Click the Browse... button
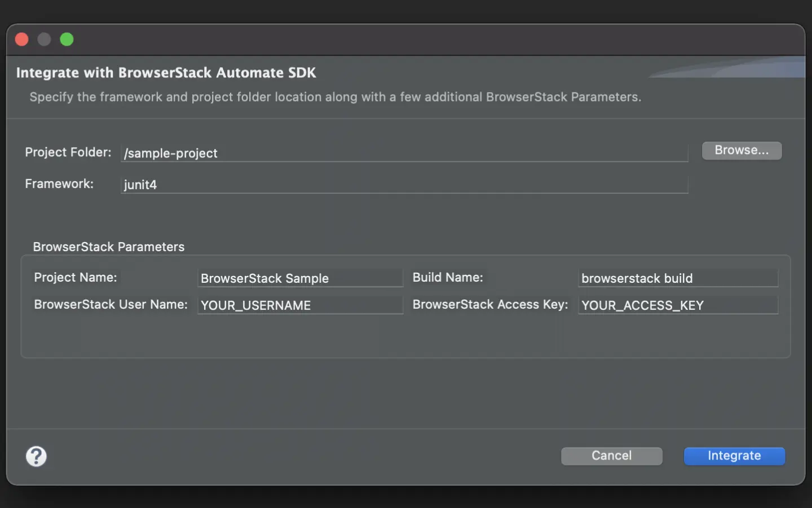This screenshot has height=508, width=812. [x=741, y=151]
